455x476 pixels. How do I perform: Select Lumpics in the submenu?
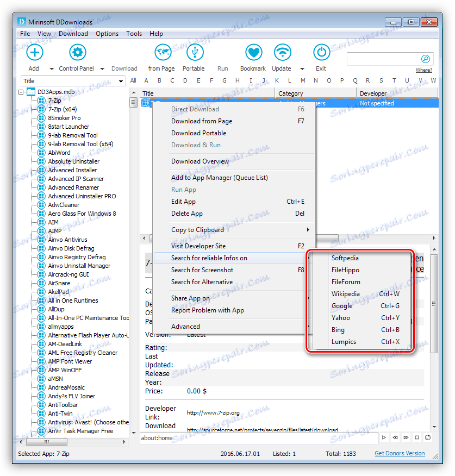344,342
